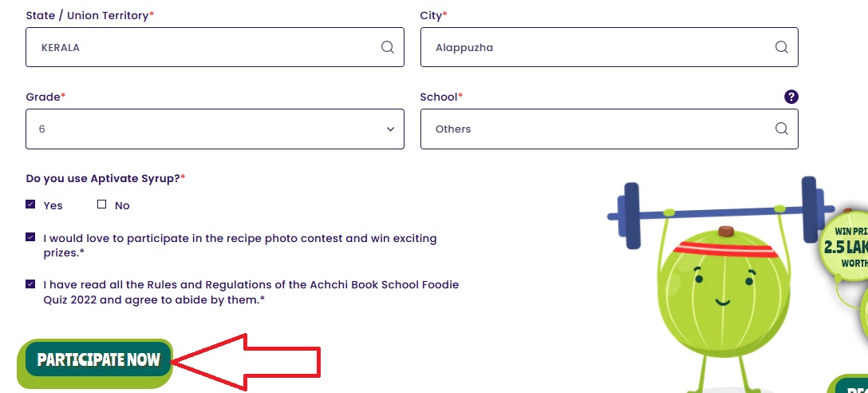
Task: Click the Rules and Regulations agreement text
Action: (x=251, y=292)
